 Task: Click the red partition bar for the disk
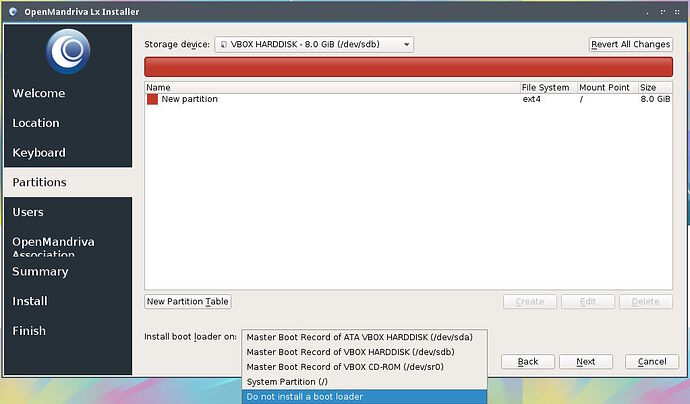click(x=408, y=67)
